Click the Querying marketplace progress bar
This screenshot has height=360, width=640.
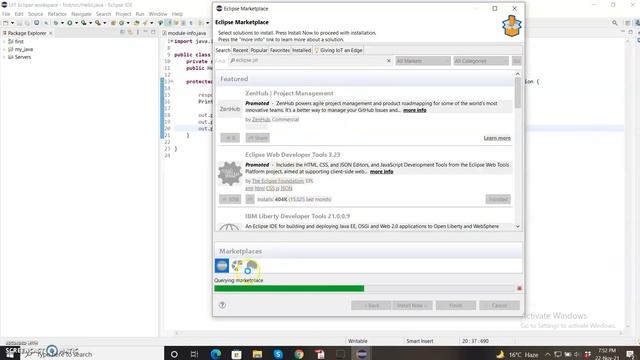click(x=364, y=289)
